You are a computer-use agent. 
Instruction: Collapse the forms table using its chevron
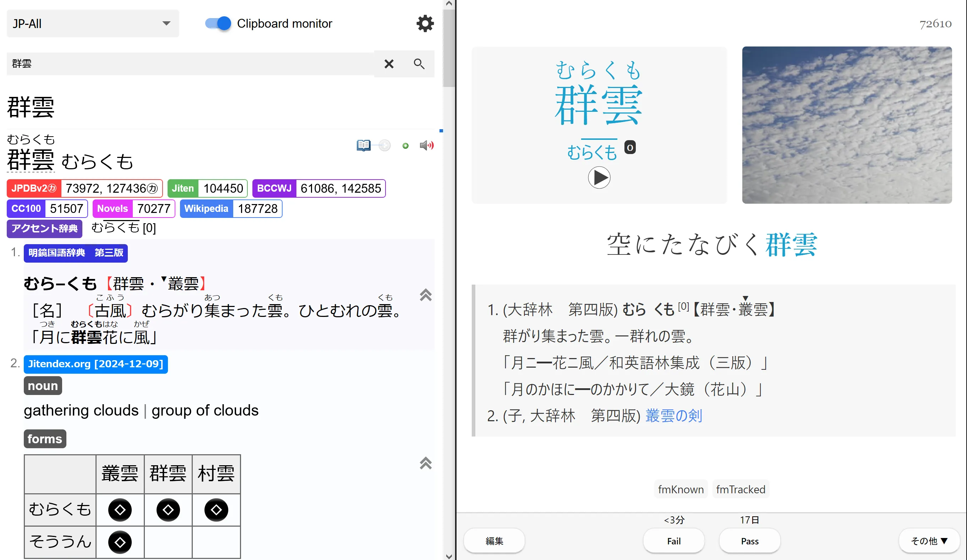click(425, 464)
